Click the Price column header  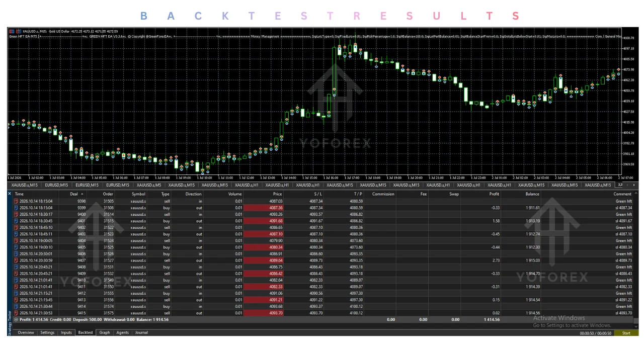click(277, 194)
